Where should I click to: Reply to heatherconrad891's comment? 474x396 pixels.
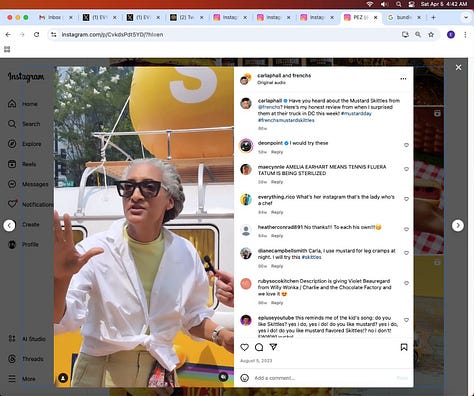(x=277, y=236)
